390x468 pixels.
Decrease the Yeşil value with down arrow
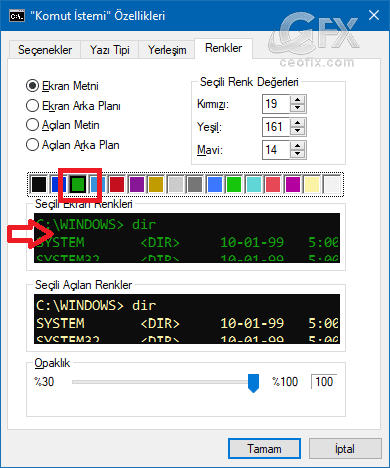tap(298, 131)
